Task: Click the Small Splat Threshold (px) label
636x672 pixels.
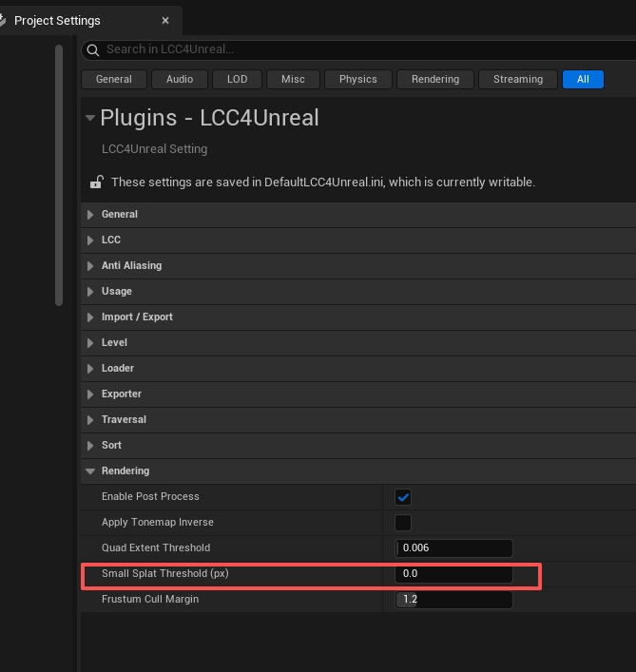Action: 165,573
